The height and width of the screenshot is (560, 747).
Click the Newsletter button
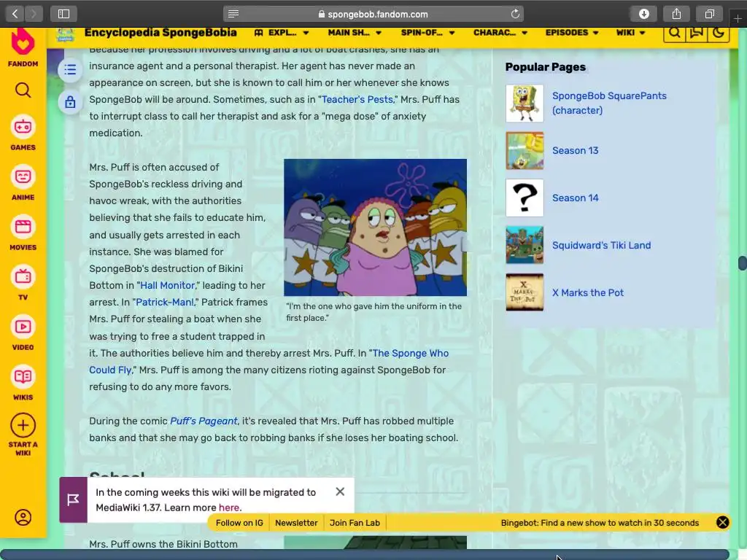click(x=296, y=523)
